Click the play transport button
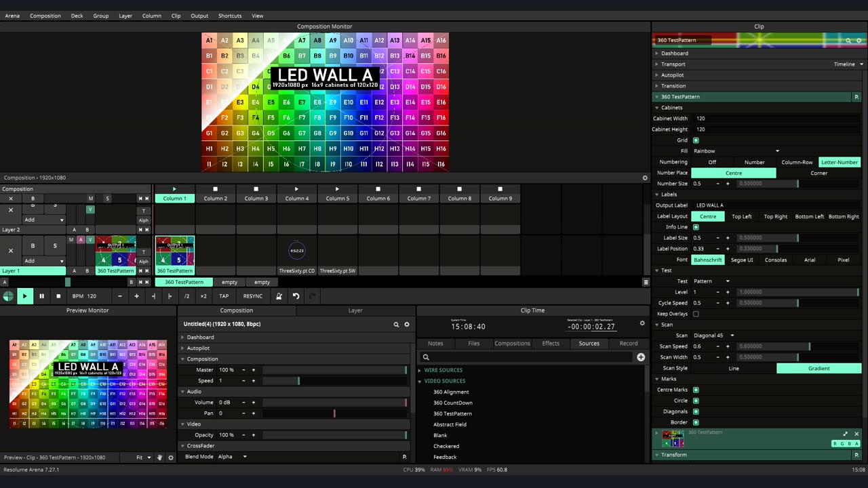This screenshot has width=868, height=488. pyautogui.click(x=24, y=296)
